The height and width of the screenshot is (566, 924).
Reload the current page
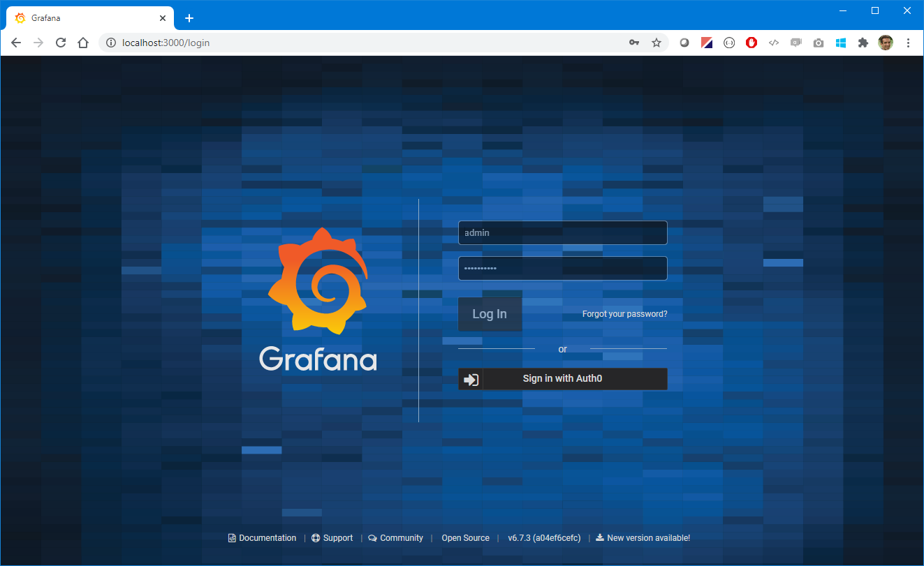pyautogui.click(x=61, y=43)
